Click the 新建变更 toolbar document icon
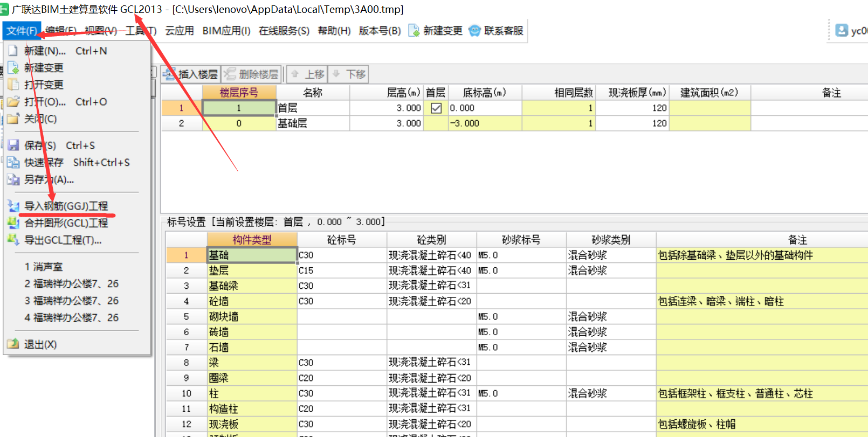 point(414,31)
